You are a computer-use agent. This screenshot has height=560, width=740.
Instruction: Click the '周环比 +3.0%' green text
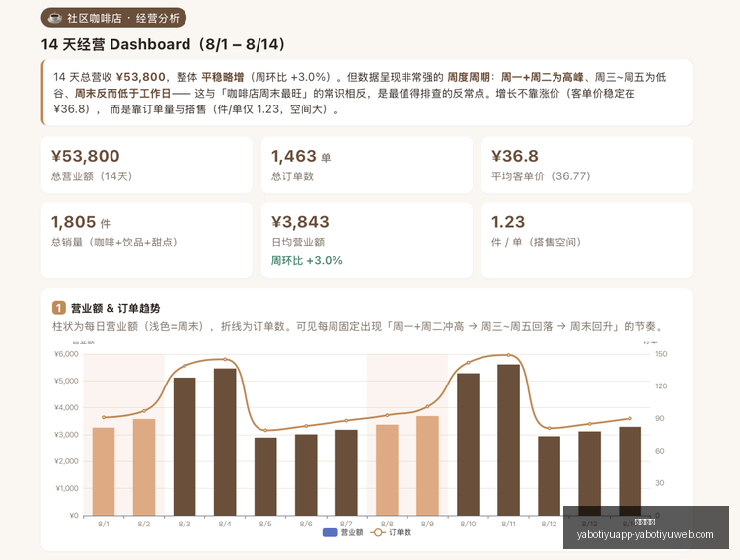coord(307,261)
